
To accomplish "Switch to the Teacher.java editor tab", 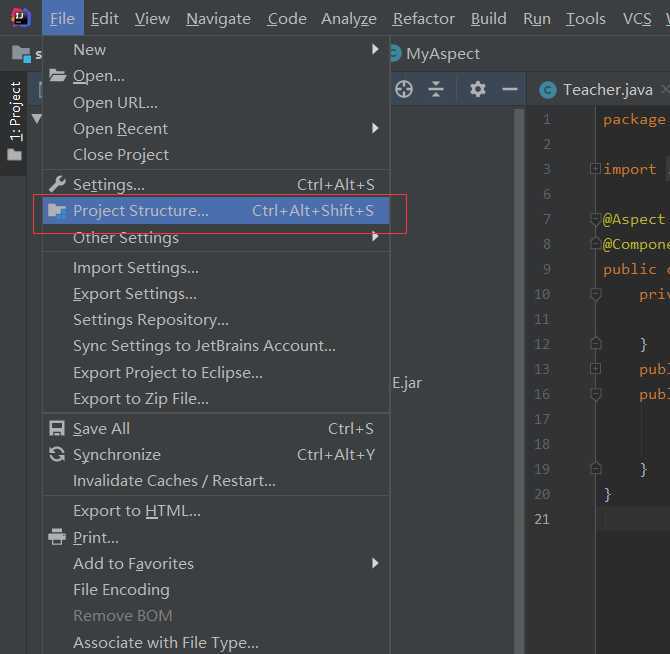I will coord(598,90).
